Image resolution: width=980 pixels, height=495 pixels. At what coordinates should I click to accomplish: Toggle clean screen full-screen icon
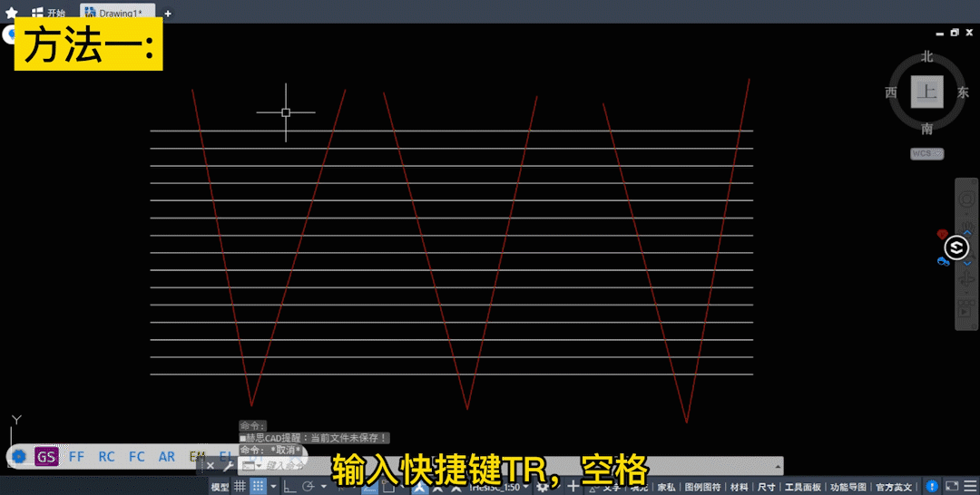(x=952, y=486)
